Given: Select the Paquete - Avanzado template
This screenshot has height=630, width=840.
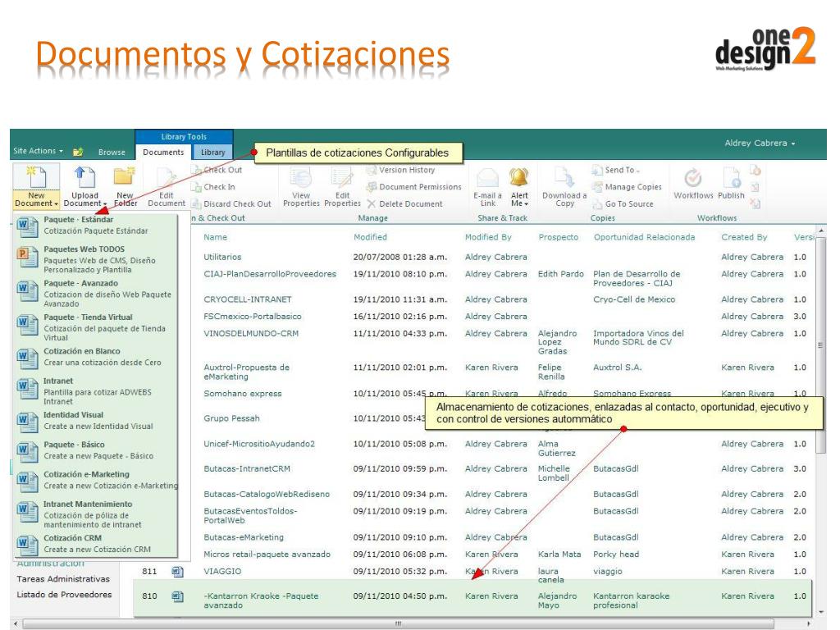Looking at the screenshot, I should [97, 293].
